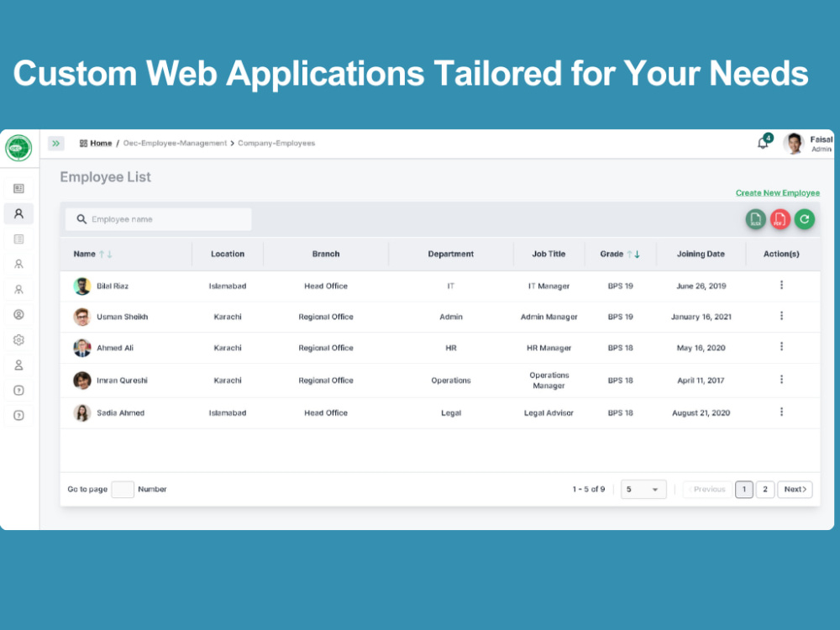Click the Branch column header
This screenshot has width=840, height=630.
[x=326, y=254]
